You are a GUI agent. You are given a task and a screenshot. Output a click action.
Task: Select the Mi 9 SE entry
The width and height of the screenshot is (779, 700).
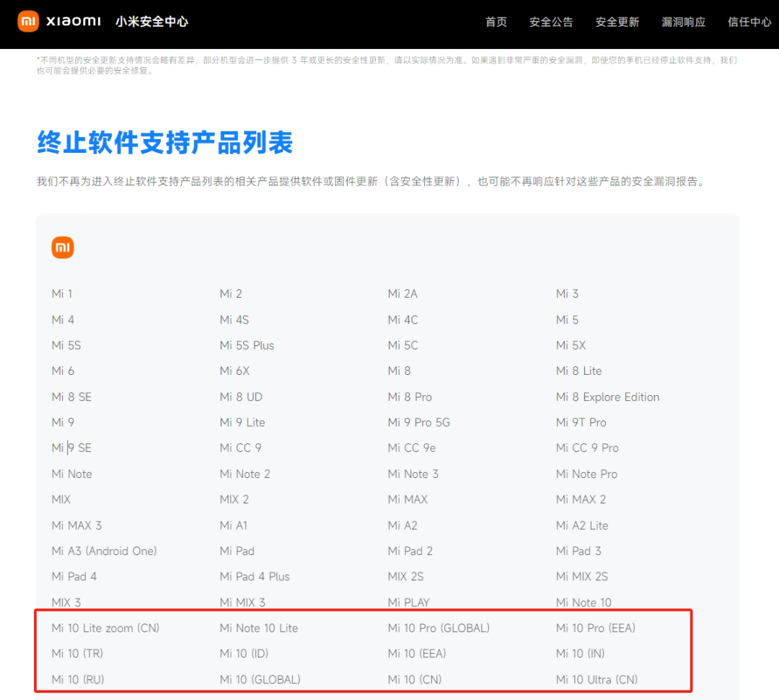point(71,448)
